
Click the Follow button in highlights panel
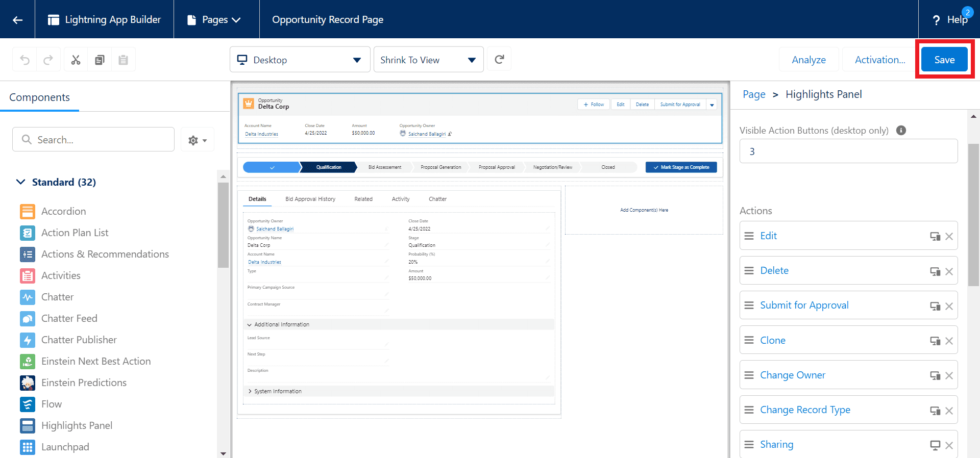(x=594, y=105)
